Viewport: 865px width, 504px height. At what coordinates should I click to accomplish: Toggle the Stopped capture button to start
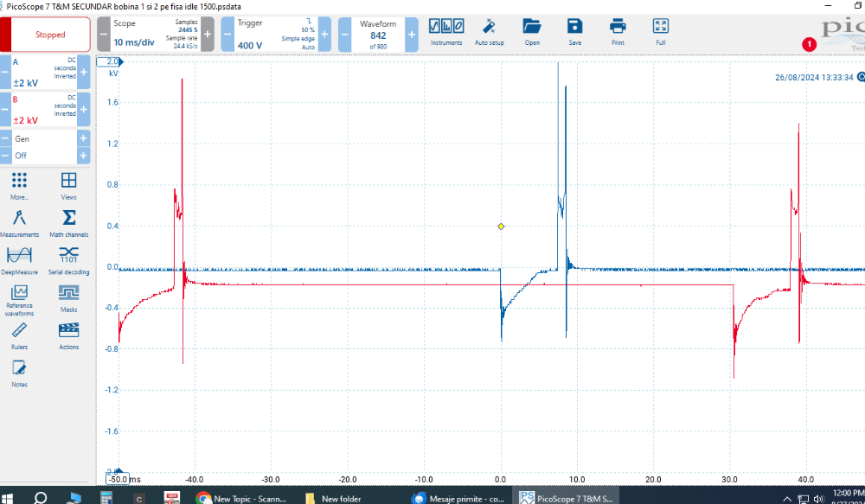[50, 35]
